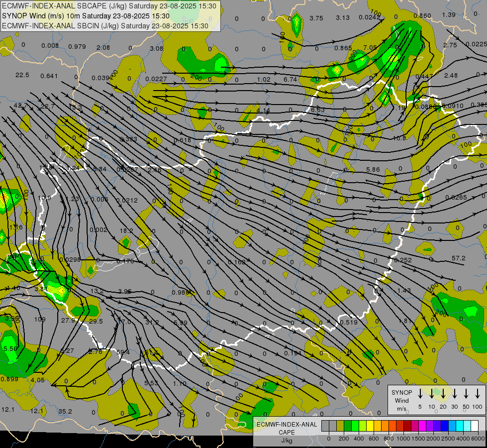
Task: Click the 6000 tick label on CAPE legend
Action: (x=478, y=439)
